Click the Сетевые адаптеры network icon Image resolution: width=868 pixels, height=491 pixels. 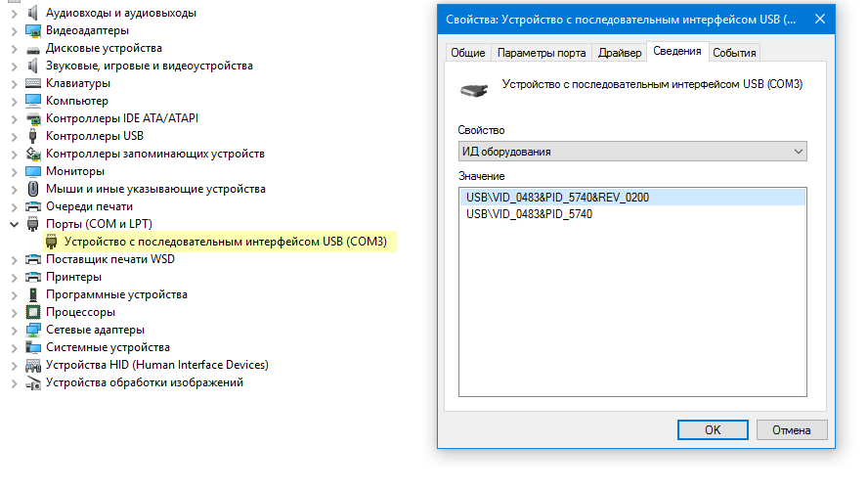[33, 330]
